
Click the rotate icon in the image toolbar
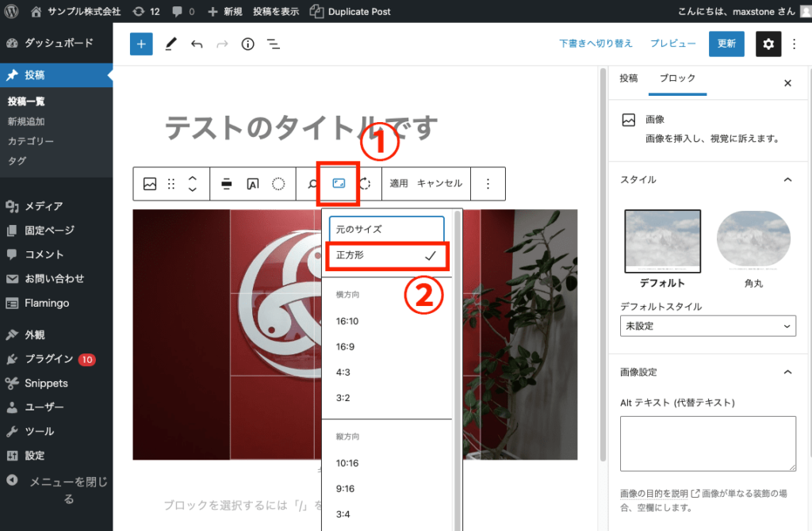point(366,183)
